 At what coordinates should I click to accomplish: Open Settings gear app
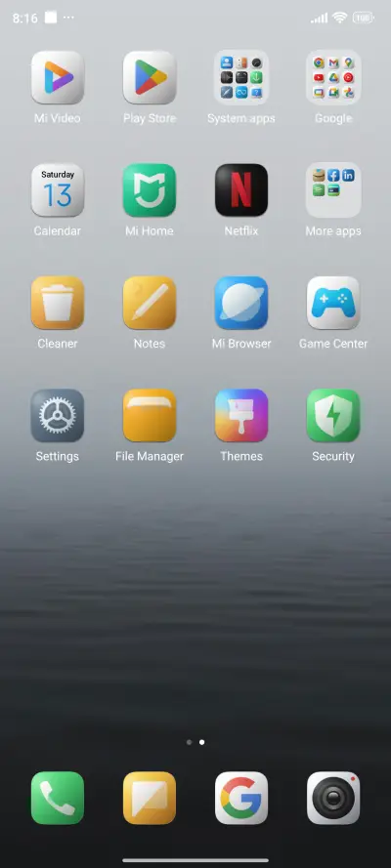(x=58, y=415)
